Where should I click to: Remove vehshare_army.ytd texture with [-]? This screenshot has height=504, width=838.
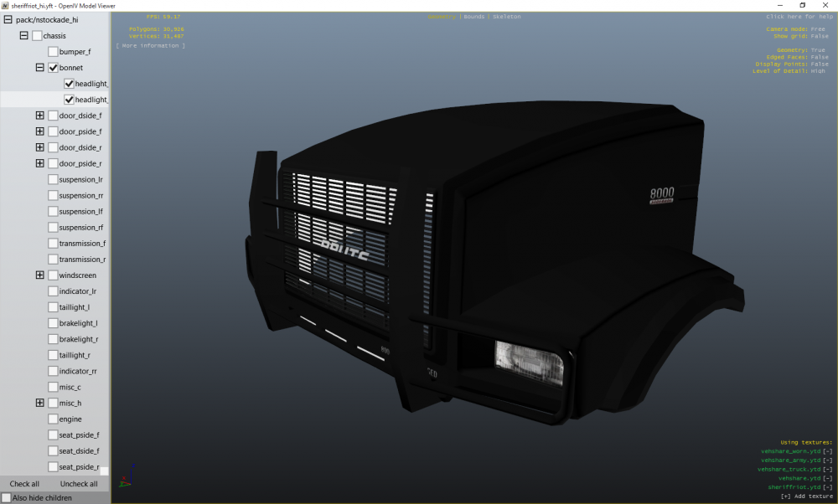[828, 460]
